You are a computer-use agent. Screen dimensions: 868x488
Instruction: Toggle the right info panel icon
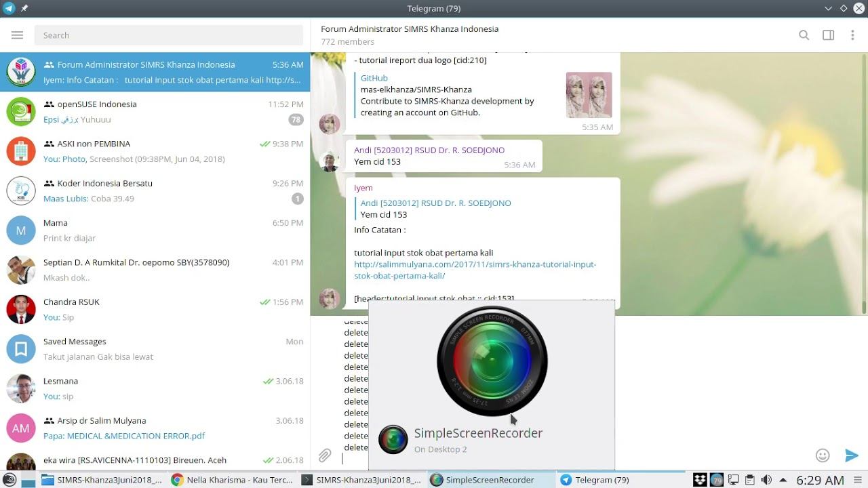pos(828,35)
